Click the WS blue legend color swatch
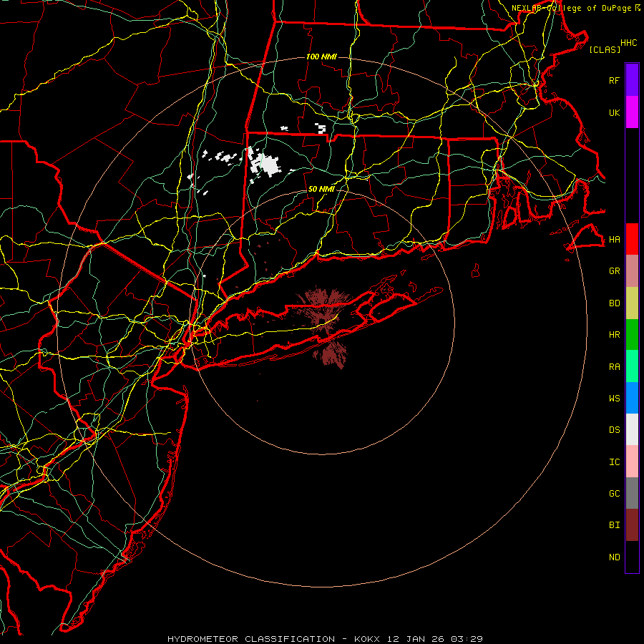Viewport: 644px width, 644px height. 632,398
